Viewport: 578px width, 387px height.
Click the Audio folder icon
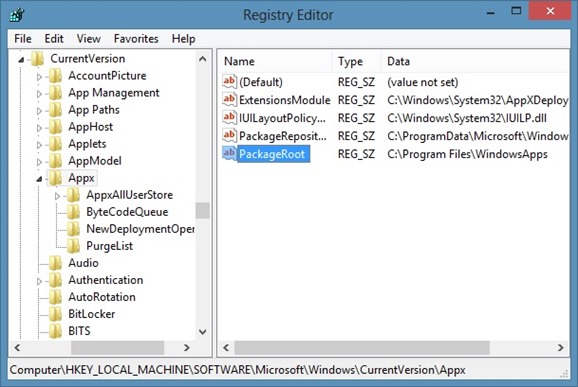[x=56, y=263]
